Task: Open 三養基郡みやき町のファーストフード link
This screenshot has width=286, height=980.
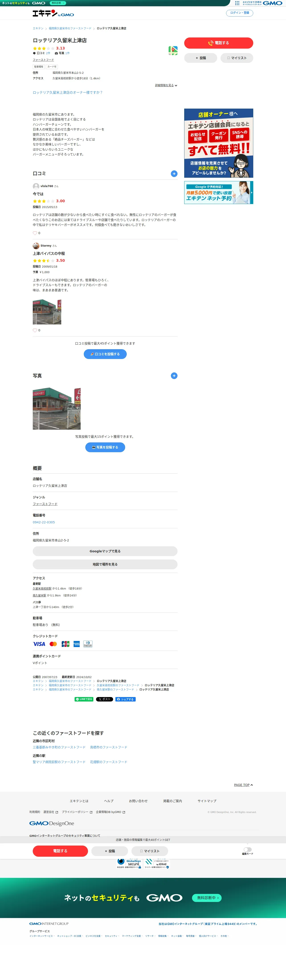Action: pyautogui.click(x=59, y=747)
